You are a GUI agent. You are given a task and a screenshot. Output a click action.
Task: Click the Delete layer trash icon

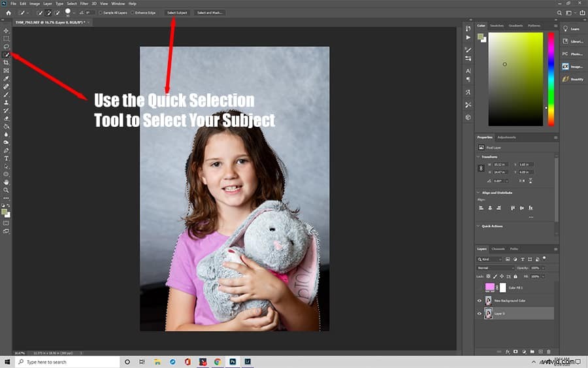click(549, 352)
